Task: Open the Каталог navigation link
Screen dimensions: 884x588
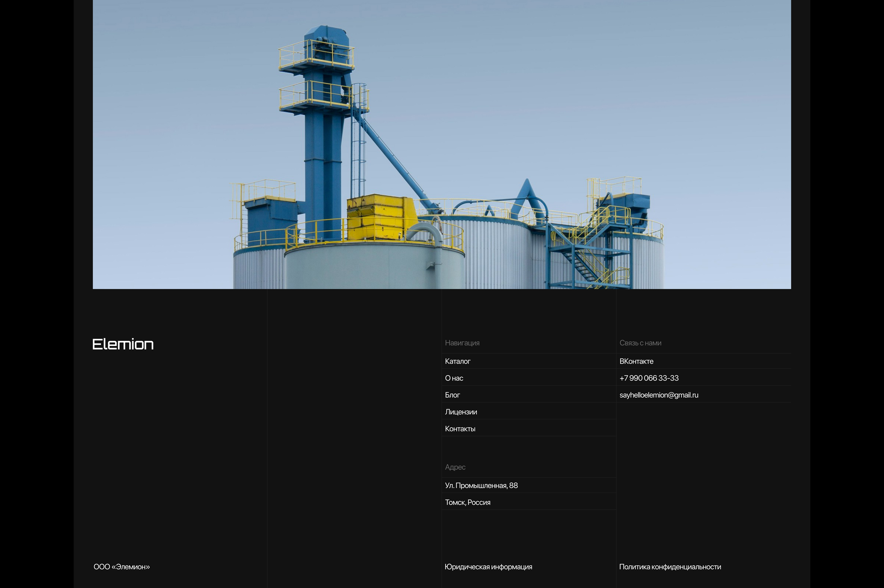Action: pyautogui.click(x=457, y=361)
